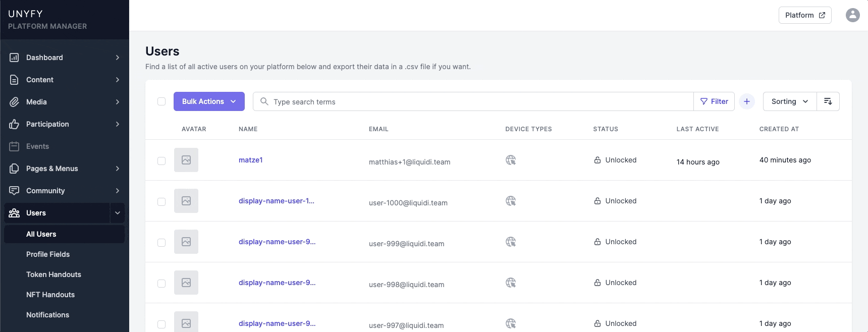Click the Participation thumbs-up icon
This screenshot has width=868, height=332.
pyautogui.click(x=14, y=124)
